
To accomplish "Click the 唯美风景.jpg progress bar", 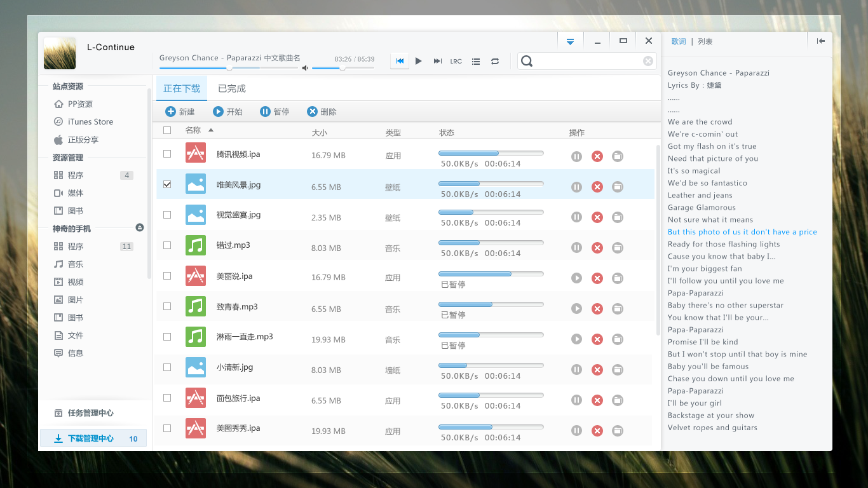I will [491, 184].
